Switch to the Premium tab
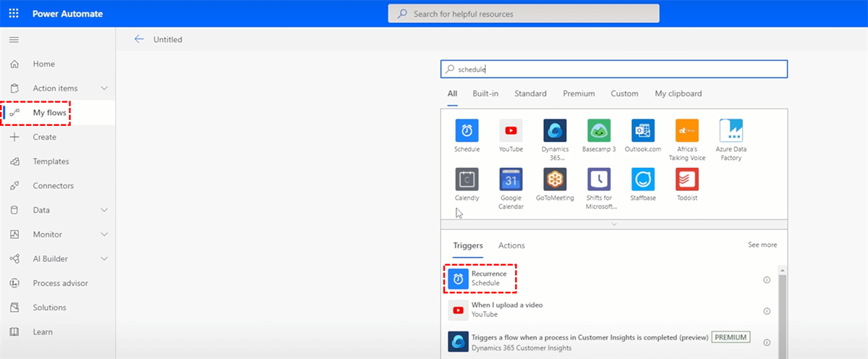Screen dimensions: 868x359 579,93
